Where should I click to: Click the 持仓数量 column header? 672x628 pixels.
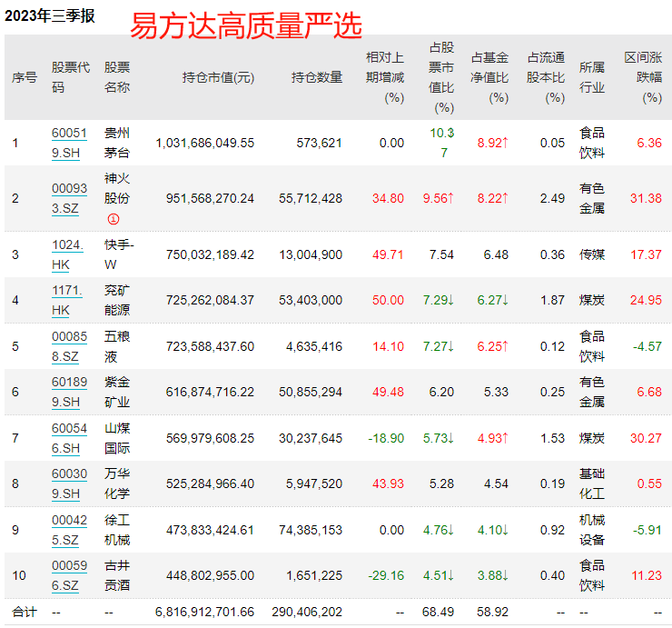[317, 77]
